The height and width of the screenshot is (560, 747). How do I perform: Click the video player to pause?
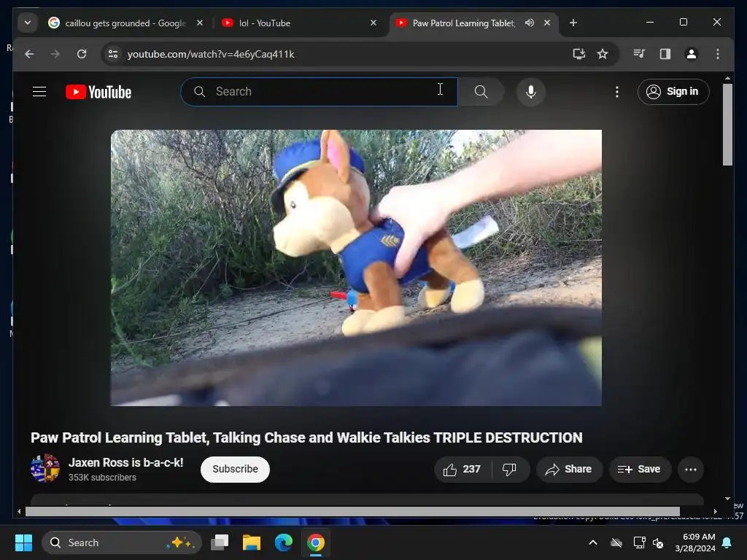coord(356,268)
